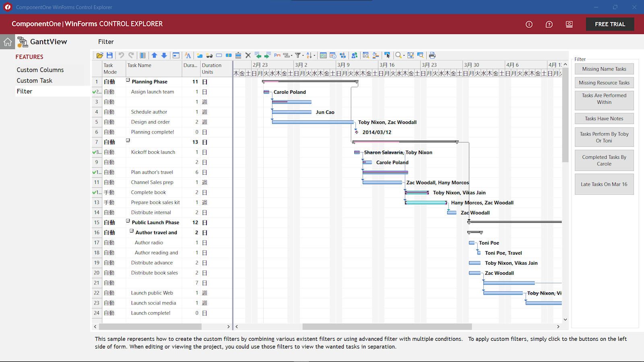This screenshot has width=644, height=362.
Task: Open the font style icon
Action: pyautogui.click(x=188, y=55)
